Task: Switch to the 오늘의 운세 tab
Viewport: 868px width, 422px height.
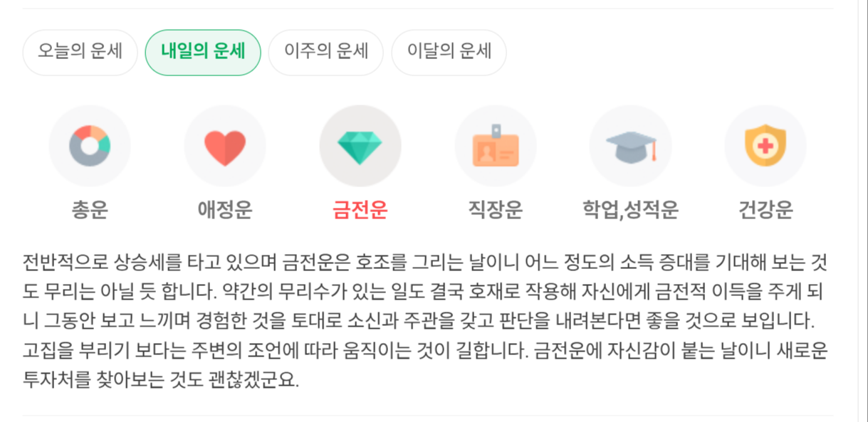Action: pos(80,52)
